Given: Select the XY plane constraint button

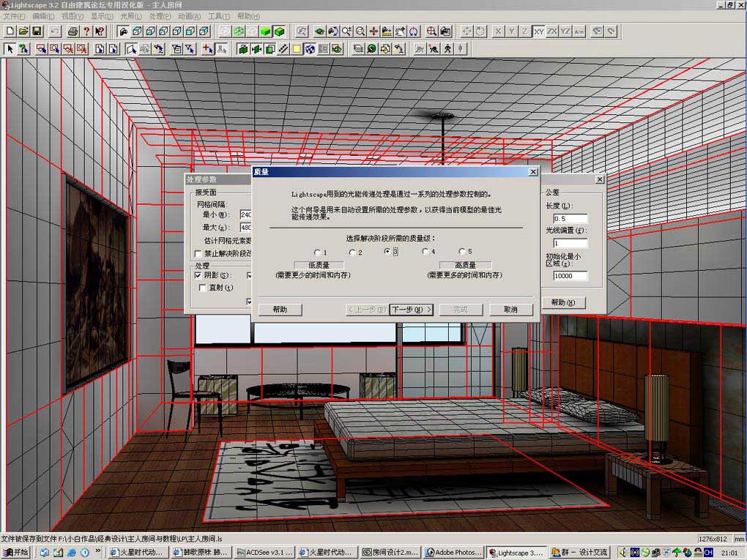Looking at the screenshot, I should tap(538, 31).
